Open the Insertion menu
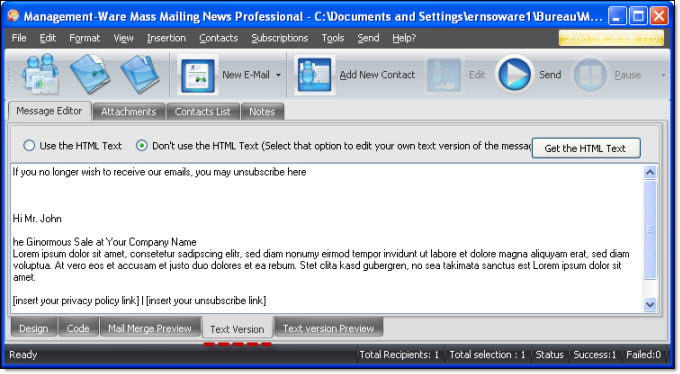The image size is (680, 374). pyautogui.click(x=166, y=38)
